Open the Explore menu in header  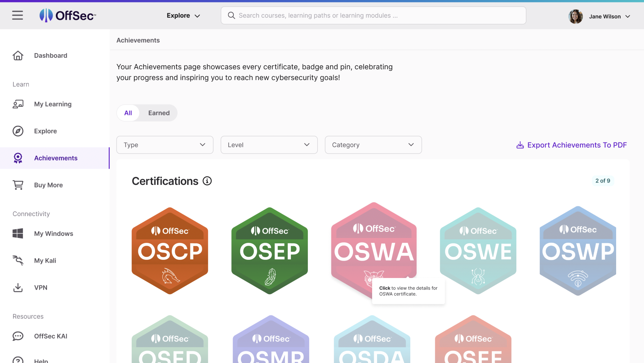pos(183,16)
